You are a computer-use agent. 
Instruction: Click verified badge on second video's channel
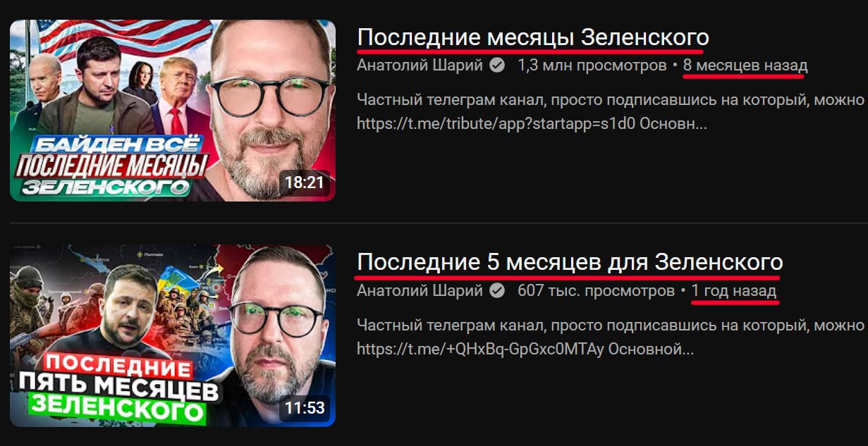tap(497, 290)
